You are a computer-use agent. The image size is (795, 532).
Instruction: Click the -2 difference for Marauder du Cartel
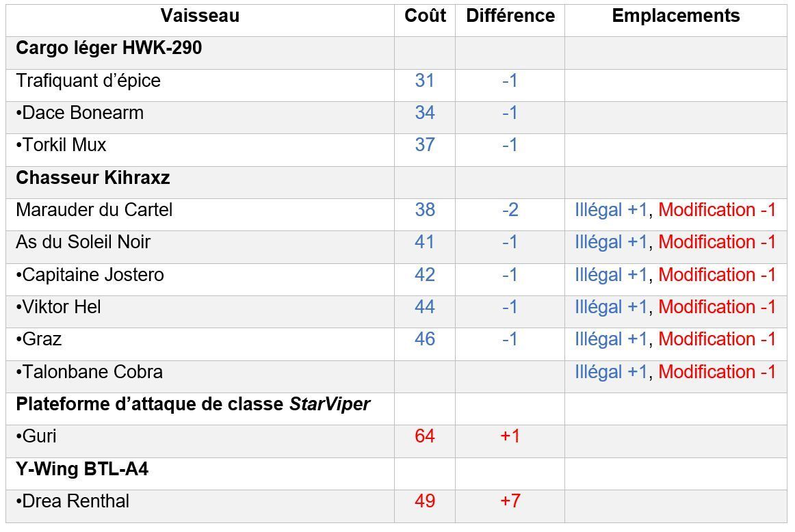coord(510,210)
